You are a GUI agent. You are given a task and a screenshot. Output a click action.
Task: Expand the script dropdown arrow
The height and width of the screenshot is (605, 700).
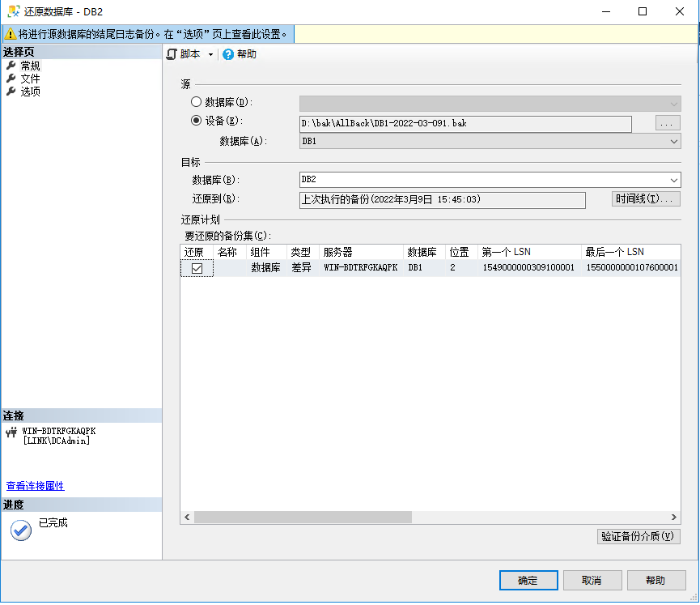210,54
